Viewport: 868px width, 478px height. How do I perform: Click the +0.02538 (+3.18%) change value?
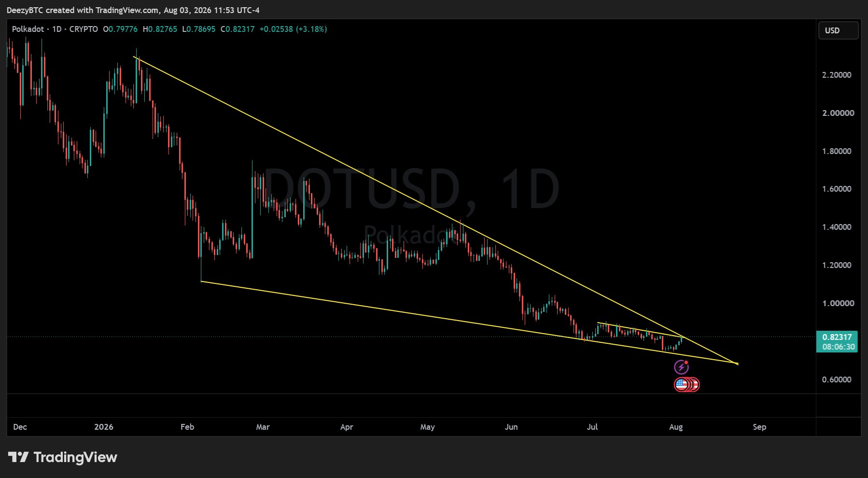point(293,29)
